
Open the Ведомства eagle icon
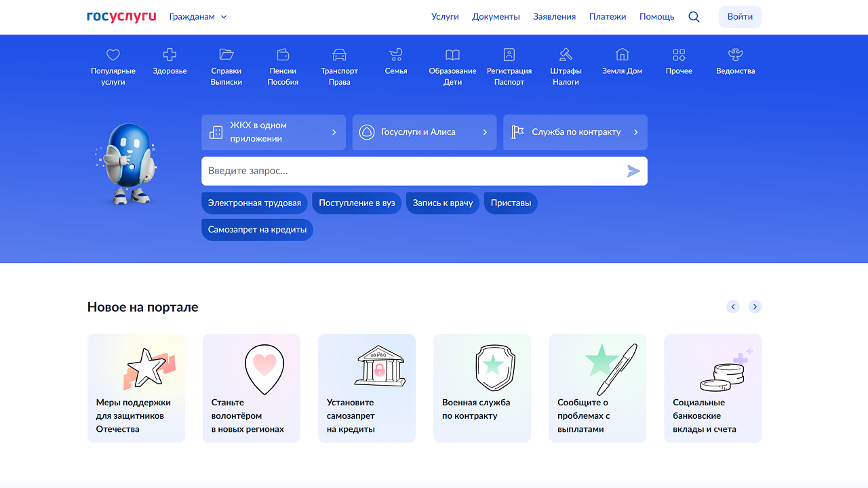[735, 55]
